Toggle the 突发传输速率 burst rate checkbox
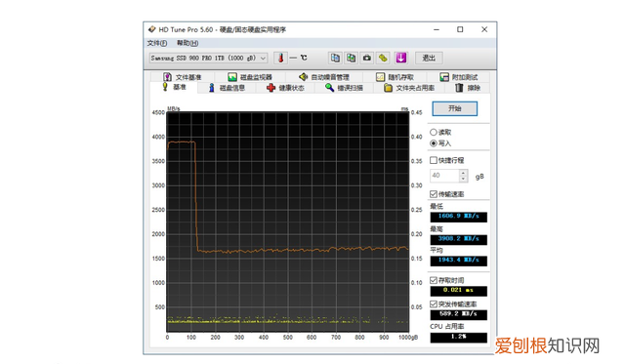This screenshot has height=364, width=625. point(453,304)
